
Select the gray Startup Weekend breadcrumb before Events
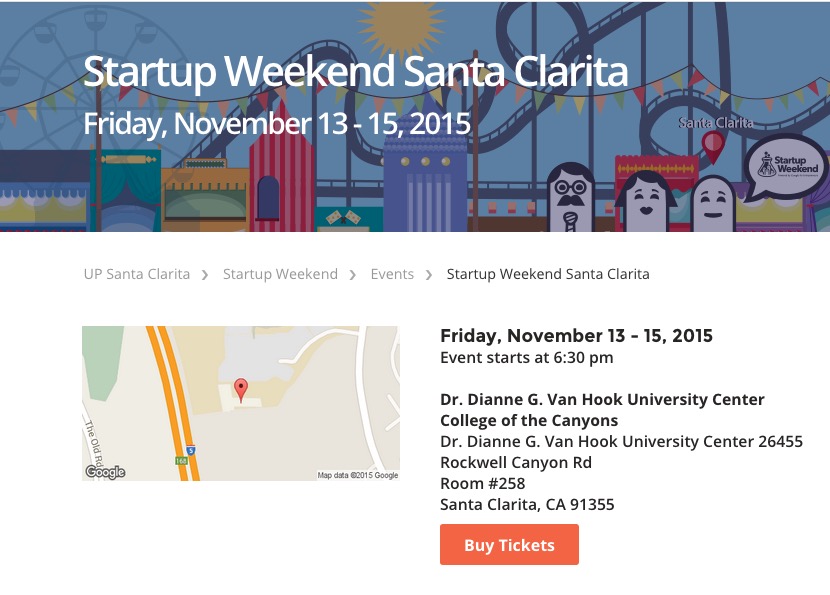pyautogui.click(x=280, y=274)
